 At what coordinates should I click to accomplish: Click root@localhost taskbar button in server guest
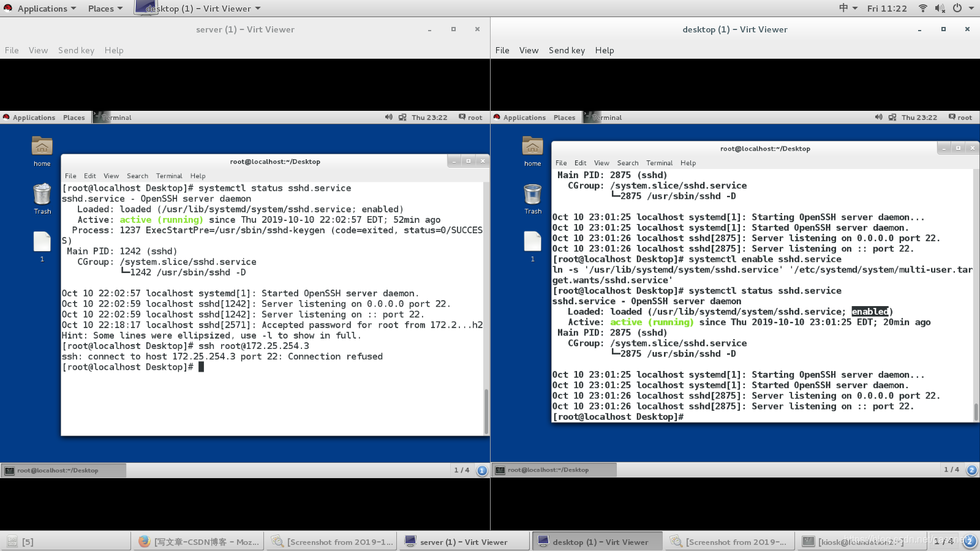(64, 470)
